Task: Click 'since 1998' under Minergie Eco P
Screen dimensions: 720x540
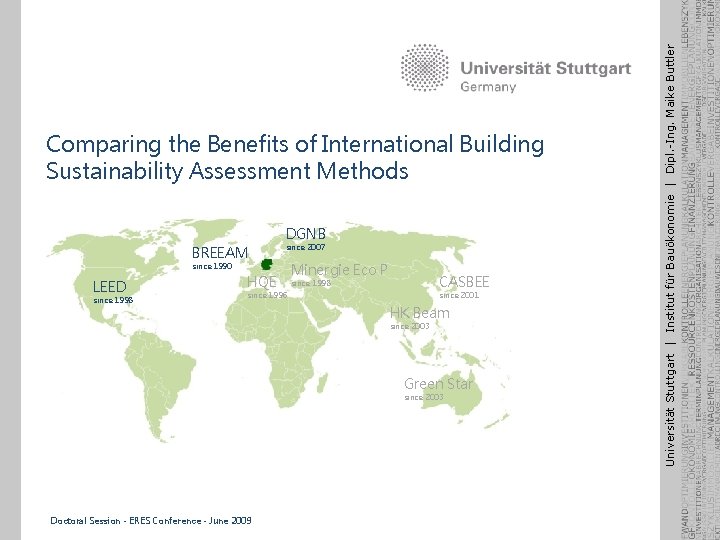Action: pyautogui.click(x=311, y=283)
